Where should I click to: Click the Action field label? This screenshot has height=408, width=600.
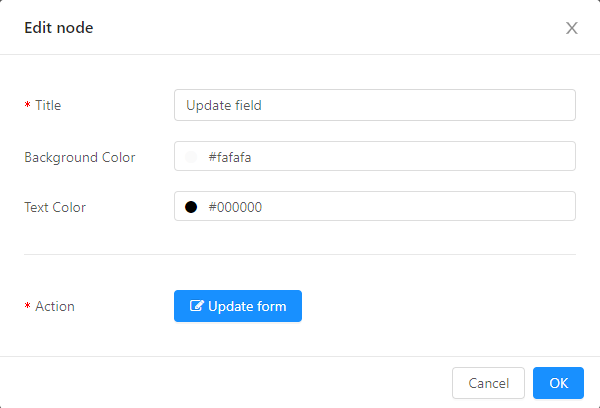pos(55,306)
